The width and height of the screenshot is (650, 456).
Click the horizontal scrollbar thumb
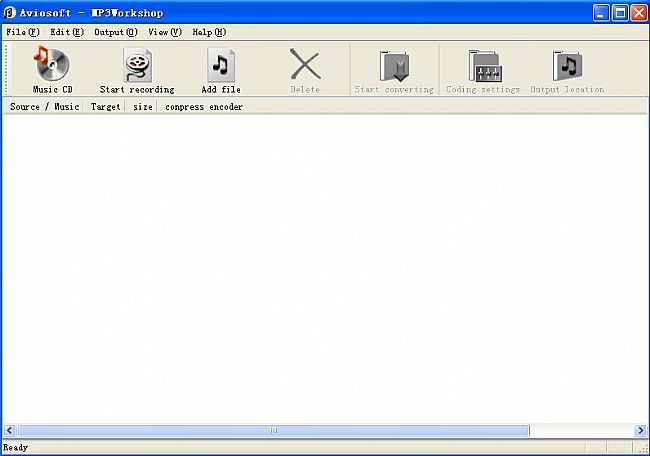tap(274, 430)
